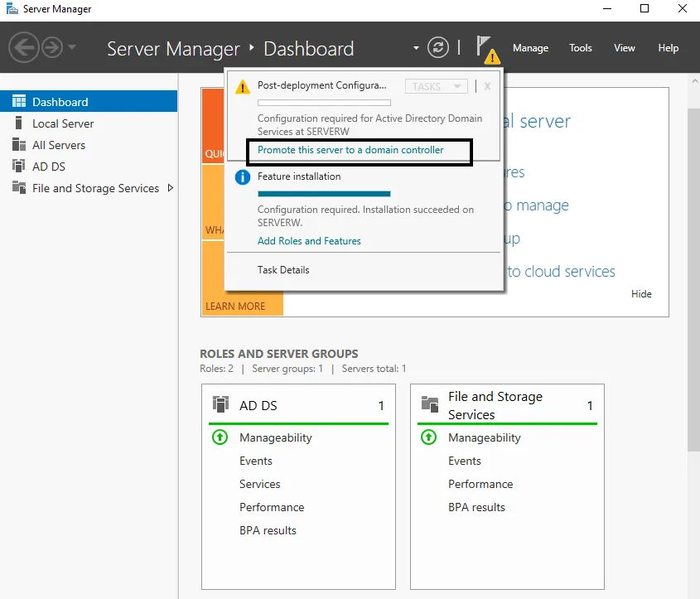
Task: Open the Manage menu
Action: click(x=530, y=48)
